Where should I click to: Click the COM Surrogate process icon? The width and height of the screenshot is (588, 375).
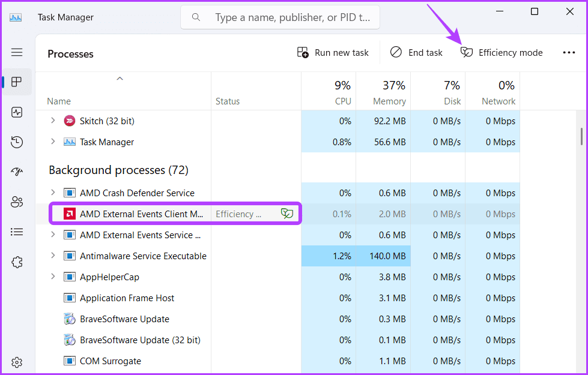[70, 361]
